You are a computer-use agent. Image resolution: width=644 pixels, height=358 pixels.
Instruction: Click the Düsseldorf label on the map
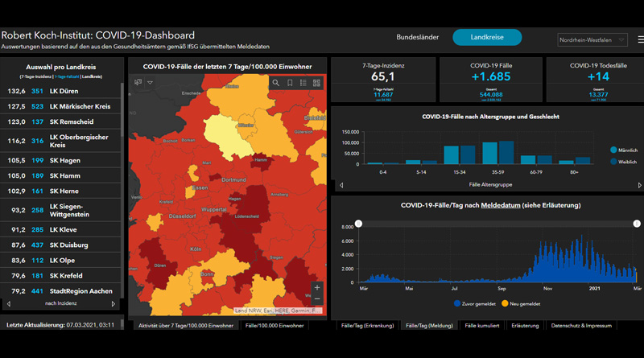click(x=183, y=216)
